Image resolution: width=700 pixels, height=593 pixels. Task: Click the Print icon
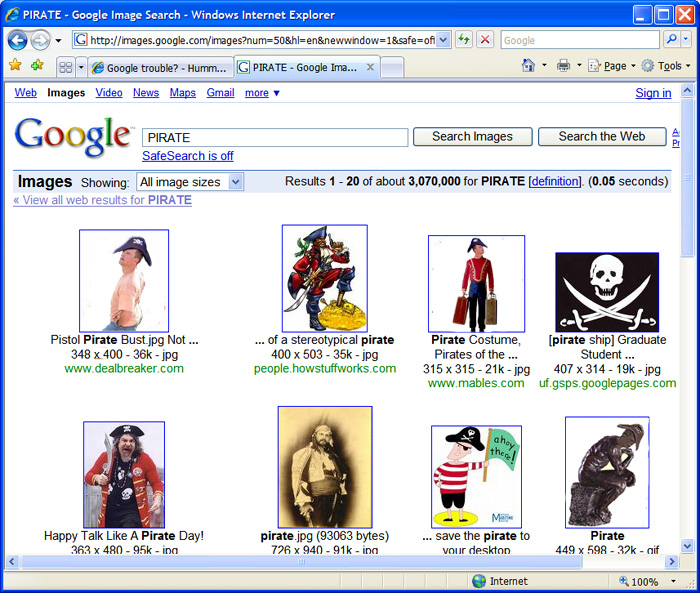563,66
